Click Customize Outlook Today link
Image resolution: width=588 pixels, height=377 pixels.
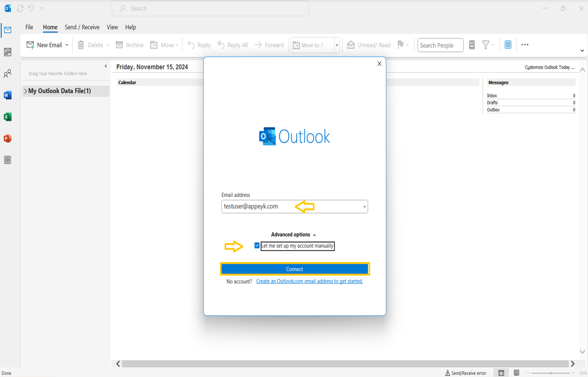(x=550, y=67)
